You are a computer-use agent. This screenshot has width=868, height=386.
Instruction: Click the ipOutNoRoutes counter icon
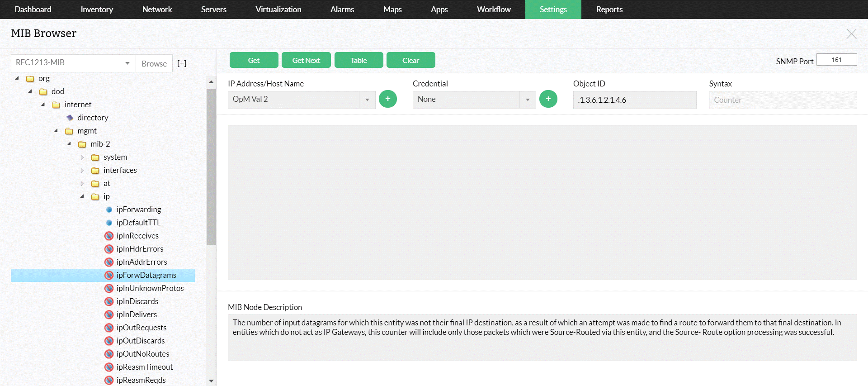[109, 354]
